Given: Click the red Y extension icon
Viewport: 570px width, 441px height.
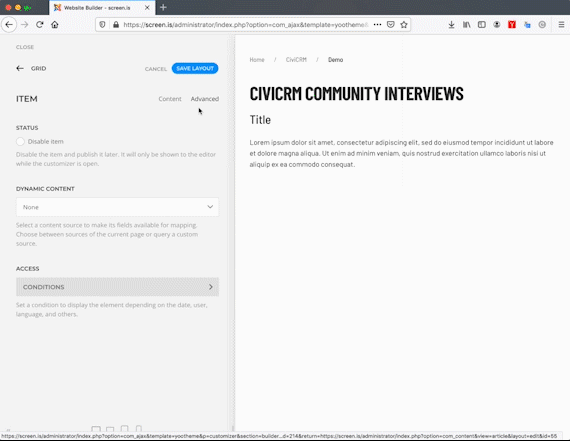Looking at the screenshot, I should 512,25.
